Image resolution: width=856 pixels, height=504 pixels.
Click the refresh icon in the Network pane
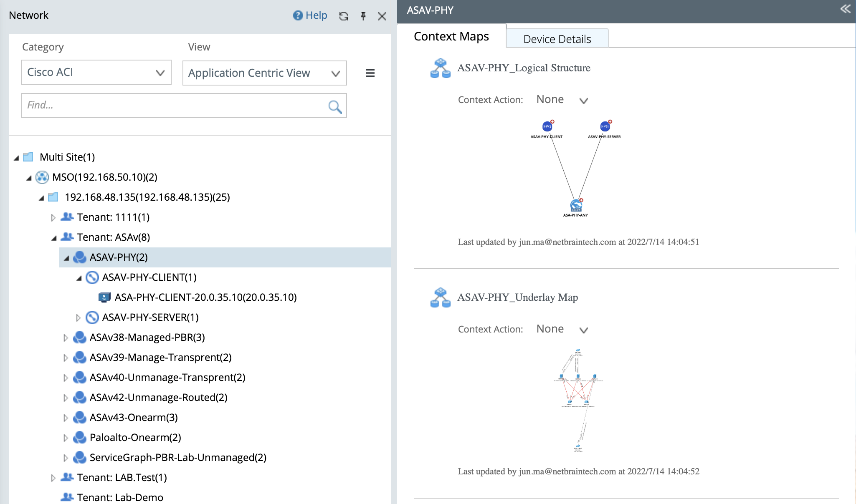coord(343,16)
